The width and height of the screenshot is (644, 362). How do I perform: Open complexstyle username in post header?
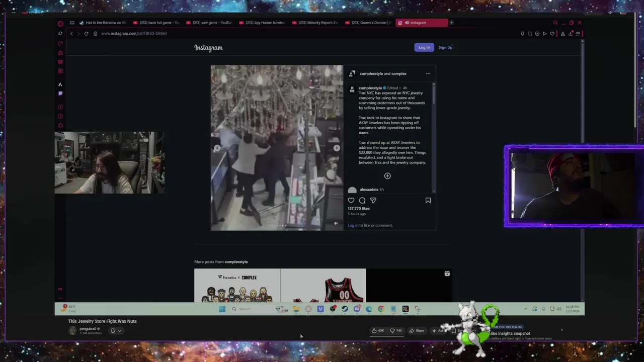371,74
